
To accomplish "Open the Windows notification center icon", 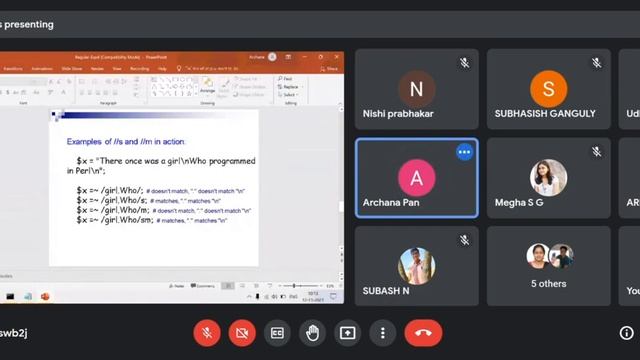I will 333,297.
